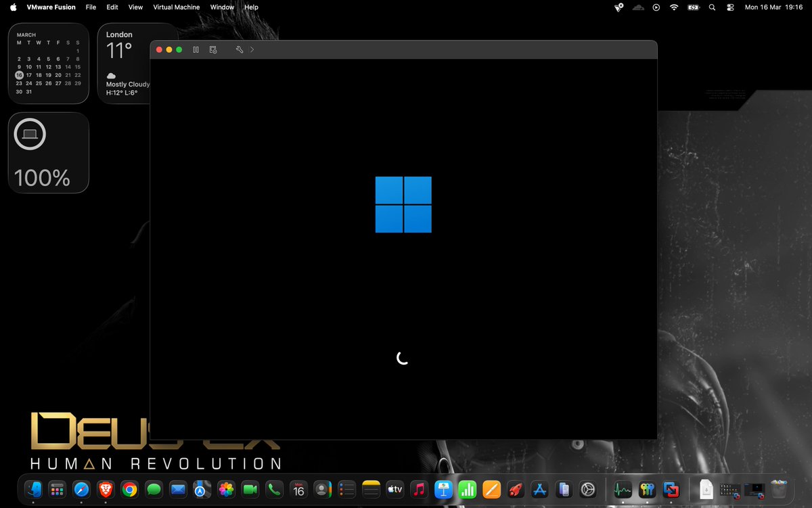Screen dimensions: 812x508
Task: Open the View menu
Action: tap(135, 7)
